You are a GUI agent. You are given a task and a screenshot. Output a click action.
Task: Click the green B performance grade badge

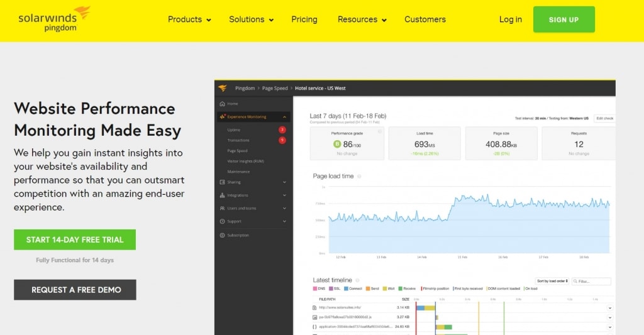click(x=337, y=144)
